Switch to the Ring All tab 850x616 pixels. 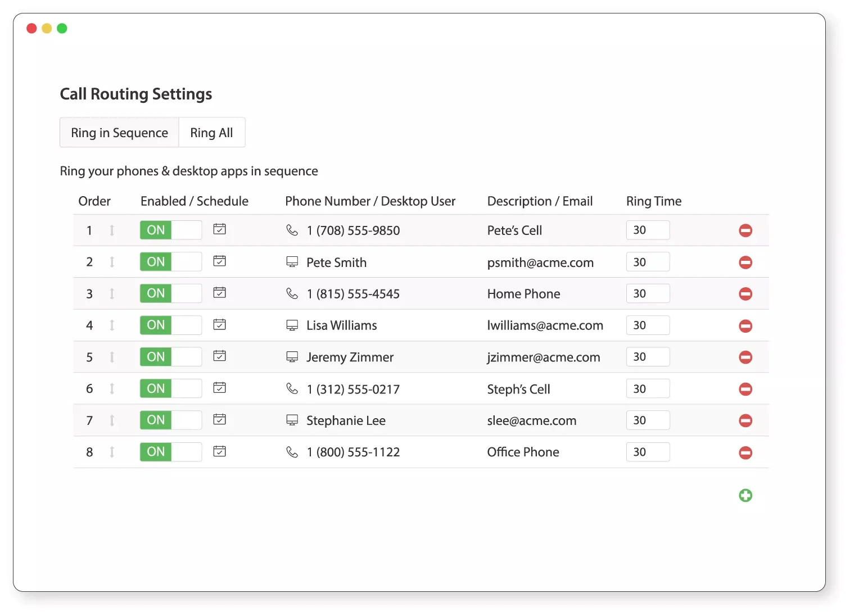pyautogui.click(x=212, y=133)
